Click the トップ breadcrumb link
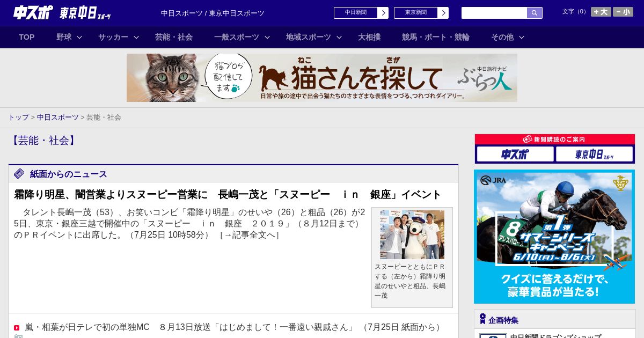The height and width of the screenshot is (338, 644). [x=18, y=117]
